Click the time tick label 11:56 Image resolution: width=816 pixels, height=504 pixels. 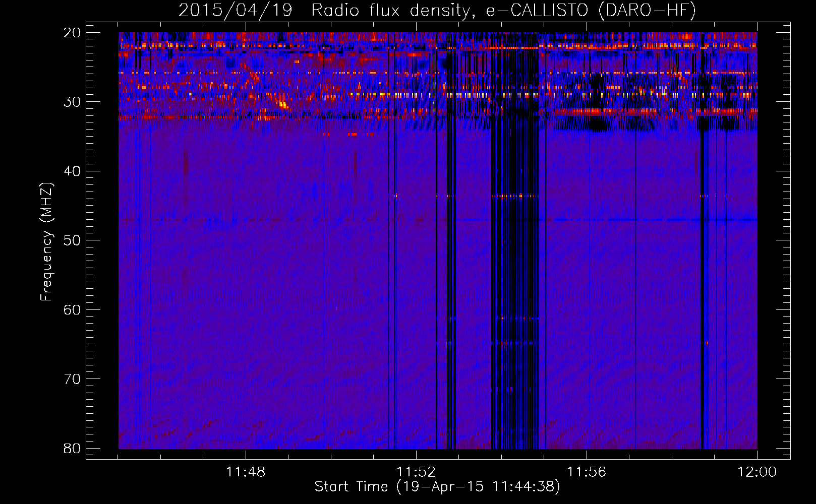pos(587,472)
